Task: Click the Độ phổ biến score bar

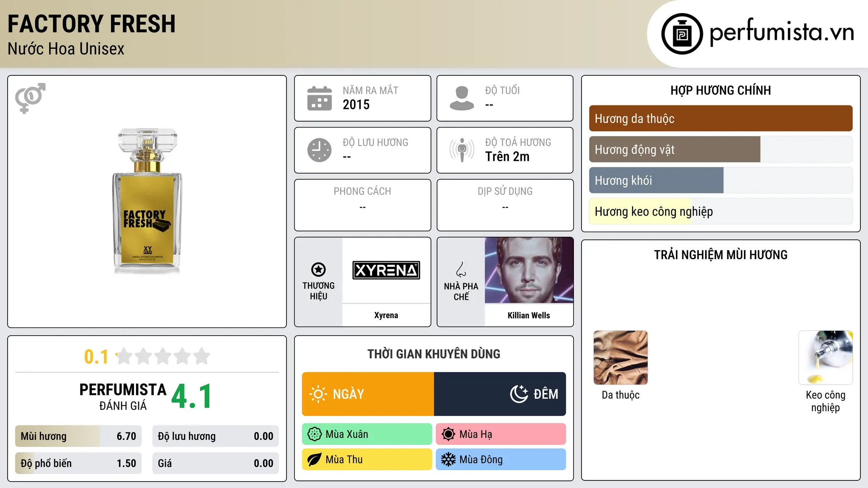Action: 78,463
